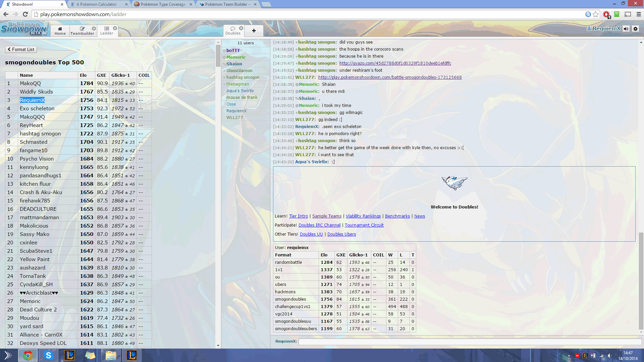Open the Doubles UU link
Viewport: 644px width, 362px height.
click(x=311, y=234)
